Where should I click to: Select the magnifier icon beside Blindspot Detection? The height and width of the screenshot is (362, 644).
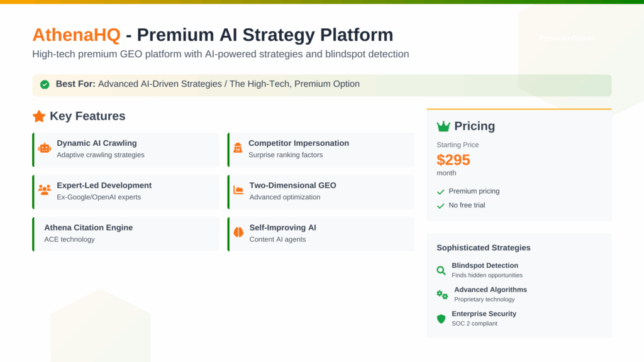click(x=441, y=270)
